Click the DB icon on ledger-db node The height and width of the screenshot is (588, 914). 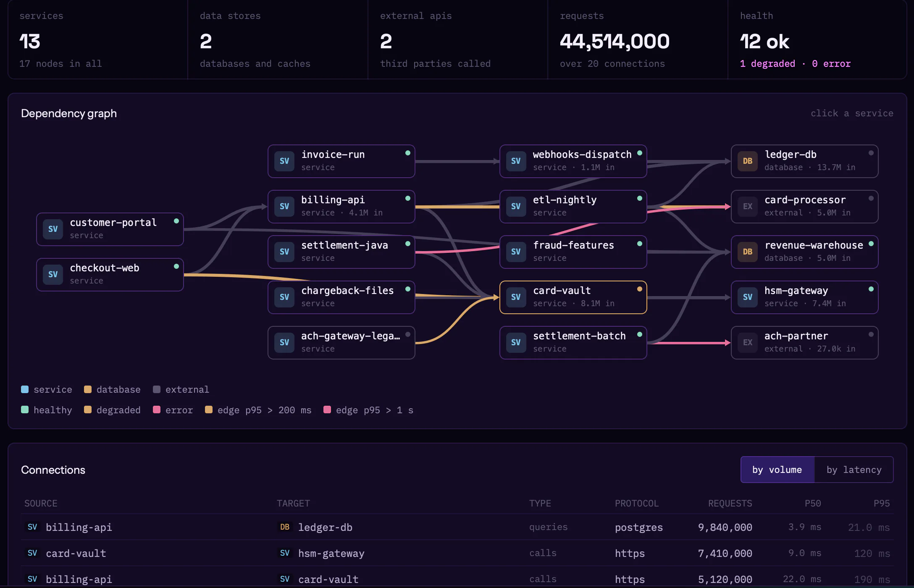pyautogui.click(x=748, y=161)
